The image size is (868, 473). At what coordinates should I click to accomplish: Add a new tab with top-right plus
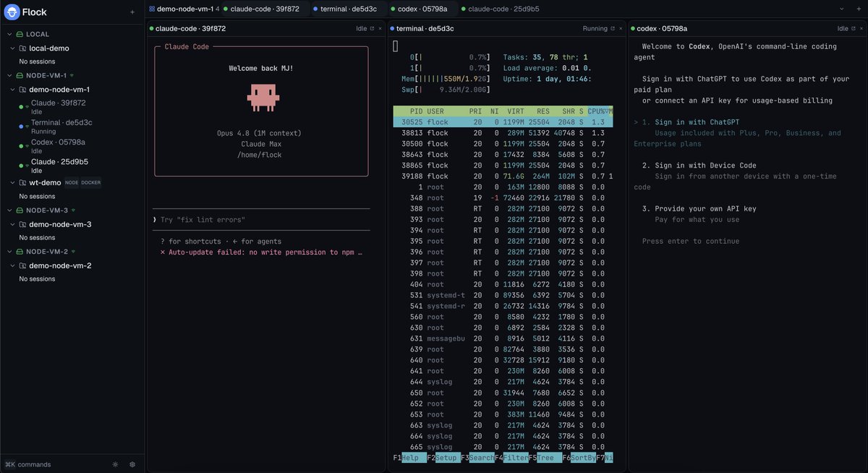(858, 9)
